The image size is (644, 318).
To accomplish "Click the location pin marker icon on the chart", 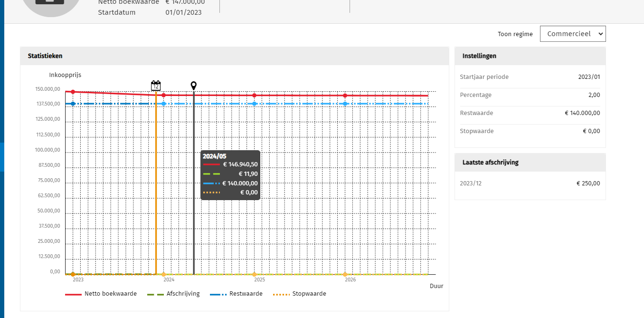I will 193,86.
